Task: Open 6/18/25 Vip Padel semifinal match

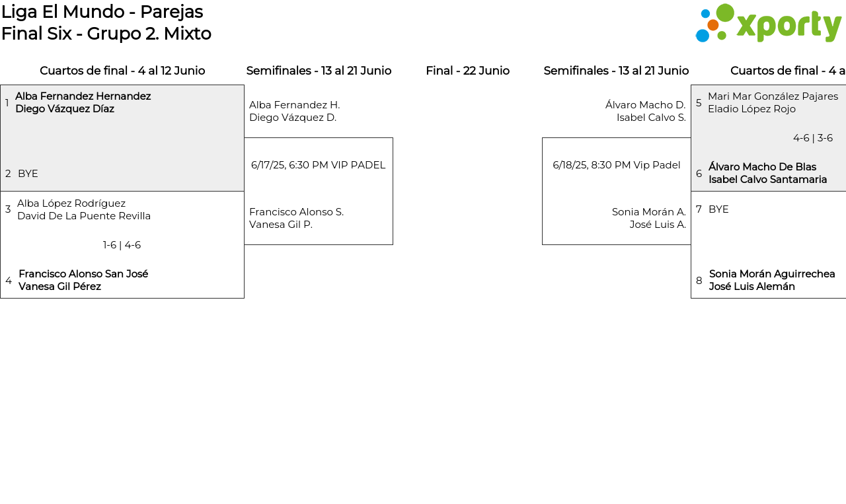Action: click(x=616, y=165)
